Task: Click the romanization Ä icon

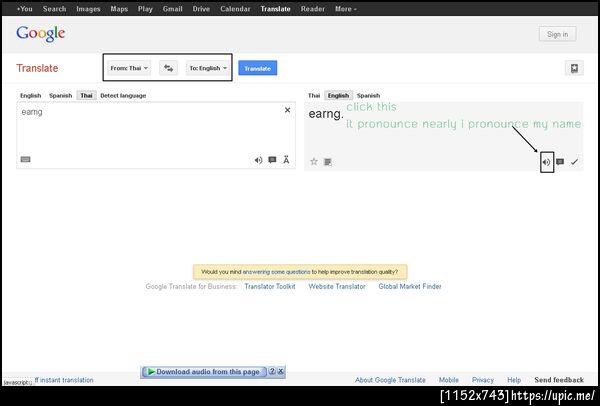Action: [x=286, y=160]
